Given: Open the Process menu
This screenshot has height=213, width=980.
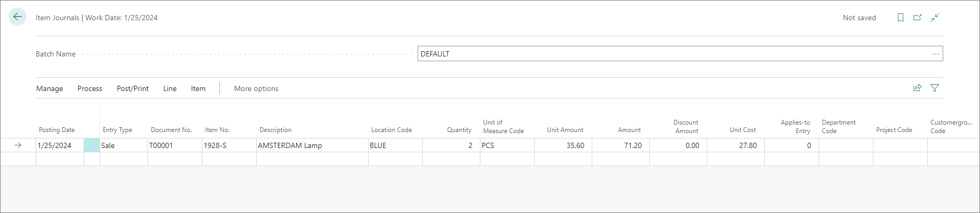Looking at the screenshot, I should (x=90, y=88).
